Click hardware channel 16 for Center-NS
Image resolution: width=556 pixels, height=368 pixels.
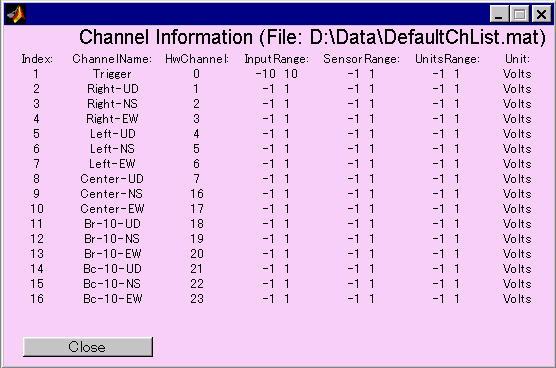[x=197, y=194]
